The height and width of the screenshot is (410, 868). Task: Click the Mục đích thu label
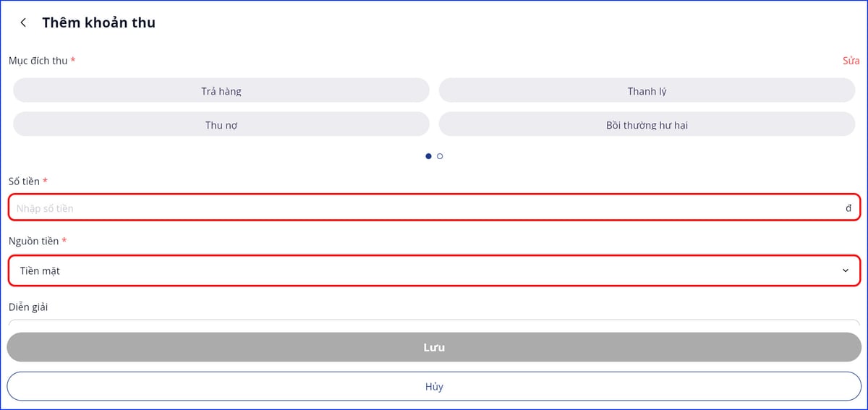coord(38,61)
